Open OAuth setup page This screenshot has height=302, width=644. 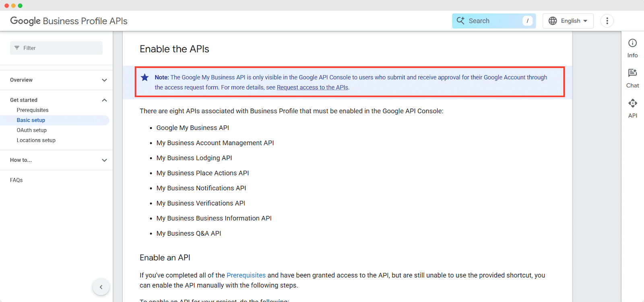[32, 130]
